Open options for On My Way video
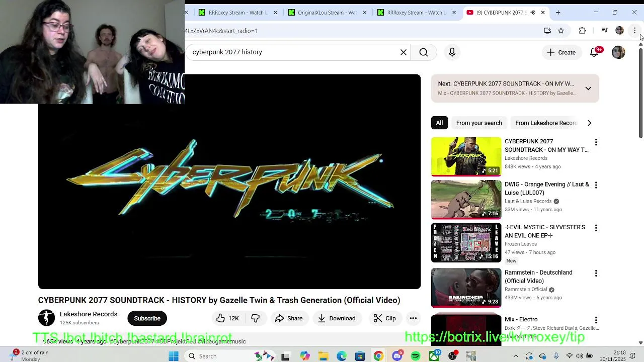 click(x=596, y=142)
